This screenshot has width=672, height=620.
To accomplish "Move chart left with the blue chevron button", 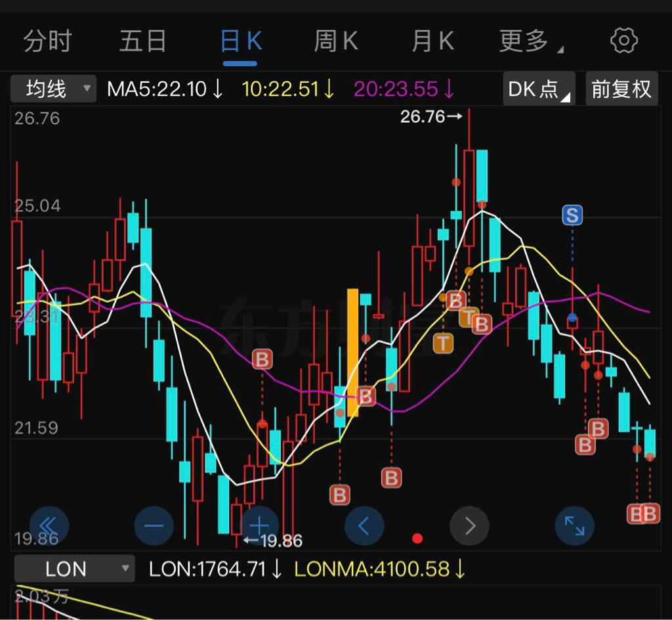I will (364, 525).
